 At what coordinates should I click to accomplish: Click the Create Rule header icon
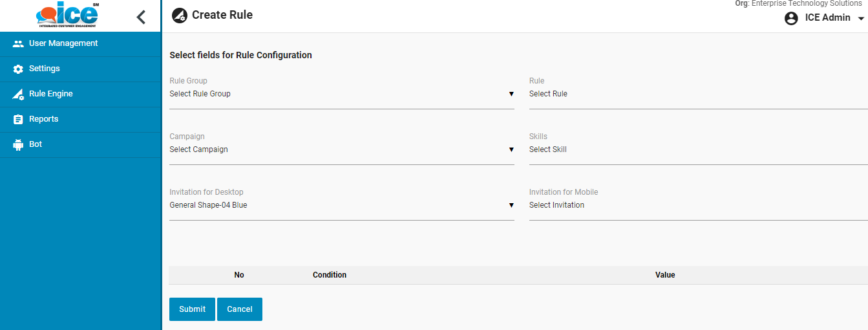pyautogui.click(x=179, y=16)
